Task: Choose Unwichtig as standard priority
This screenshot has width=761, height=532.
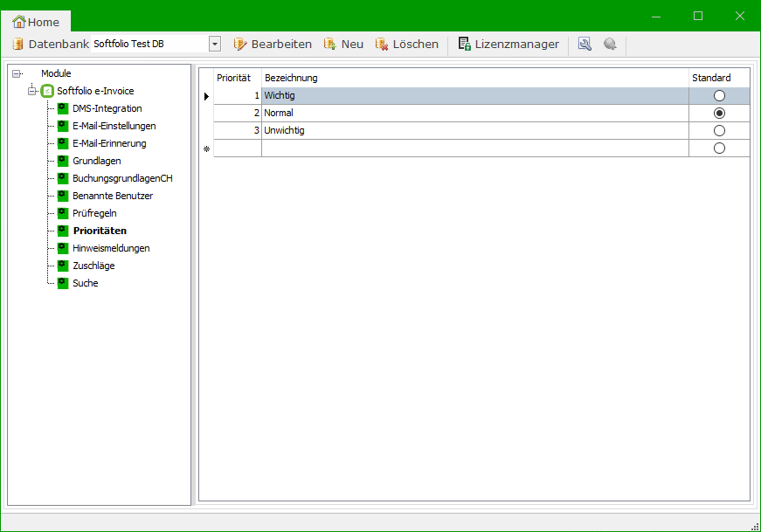Action: [x=719, y=131]
